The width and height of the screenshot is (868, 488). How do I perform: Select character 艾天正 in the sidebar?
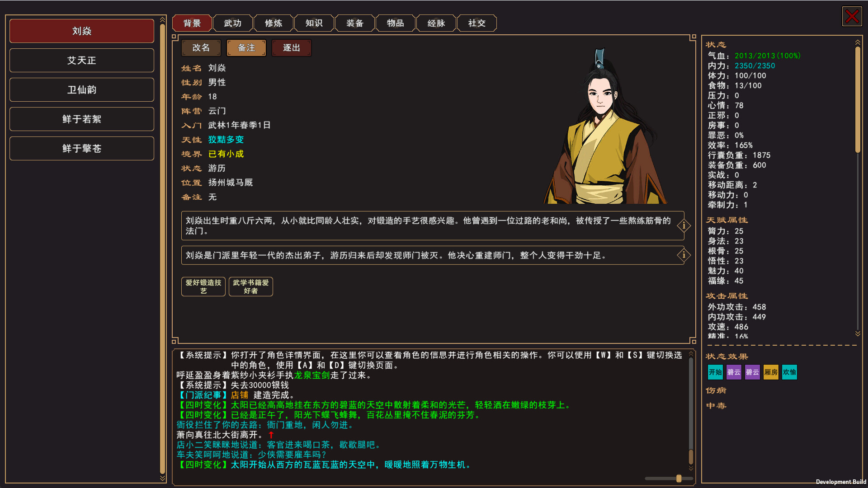pyautogui.click(x=81, y=60)
